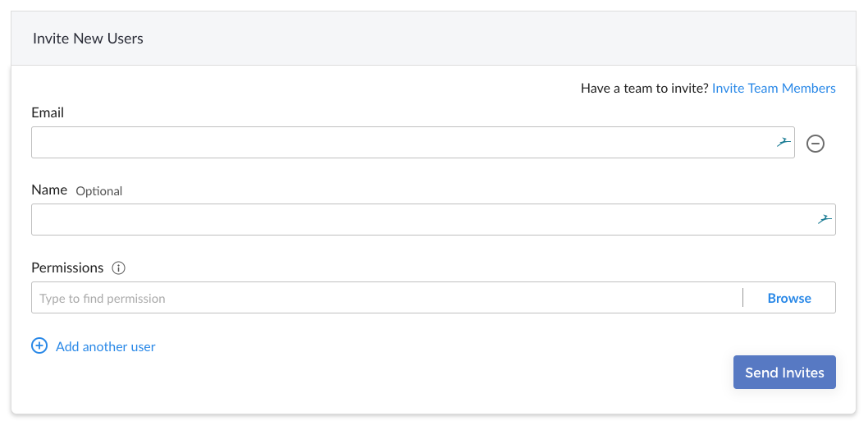Screen dimensions: 868x430
Task: Click the autofill icon inside the Email field
Action: [x=783, y=142]
